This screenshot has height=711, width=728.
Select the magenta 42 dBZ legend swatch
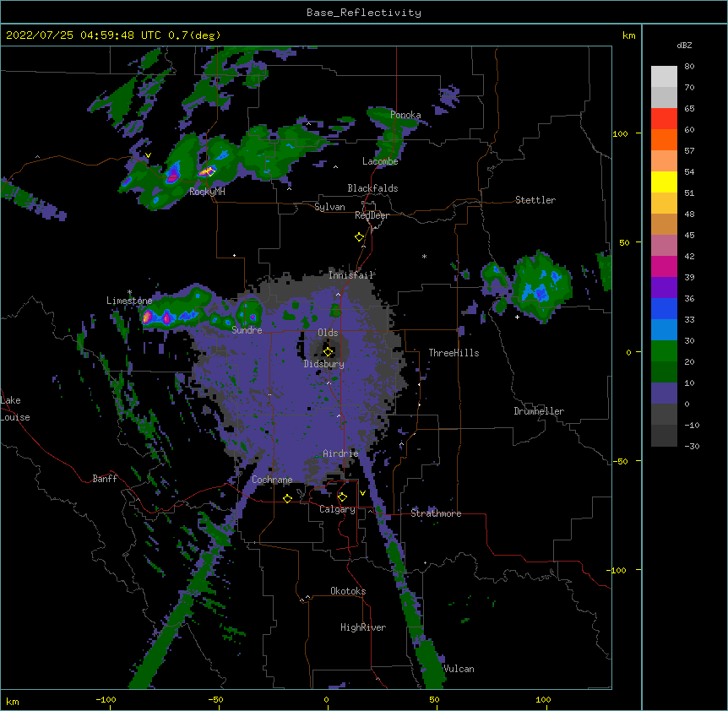click(x=664, y=266)
